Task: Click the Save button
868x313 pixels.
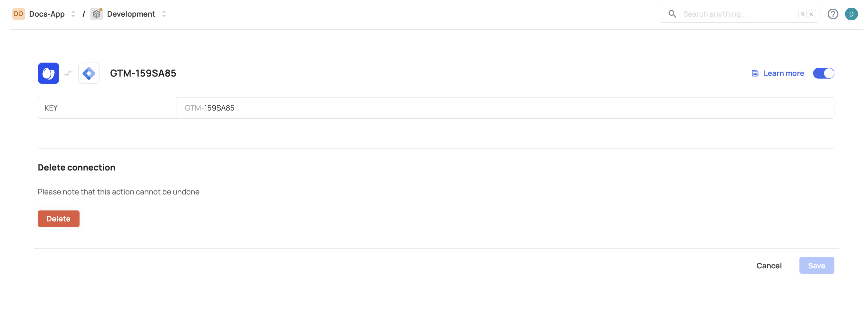Action: point(816,265)
